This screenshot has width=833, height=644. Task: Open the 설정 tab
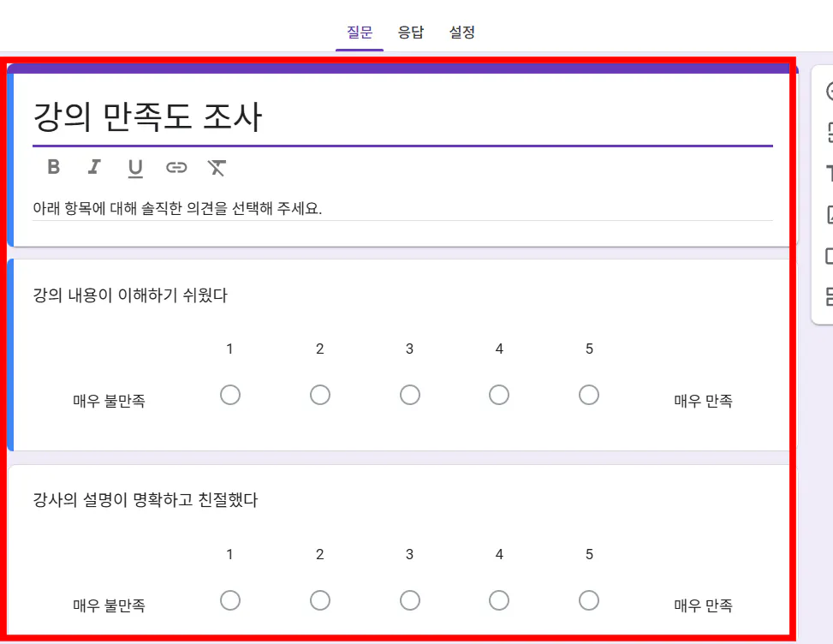pyautogui.click(x=461, y=33)
